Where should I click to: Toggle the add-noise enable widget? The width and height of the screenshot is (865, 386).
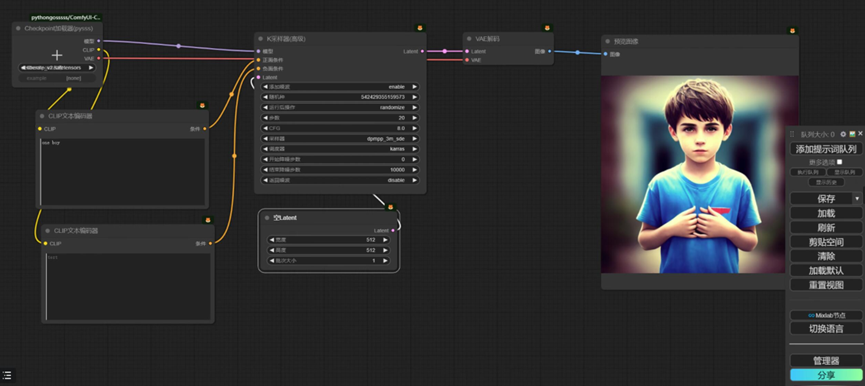(x=340, y=87)
